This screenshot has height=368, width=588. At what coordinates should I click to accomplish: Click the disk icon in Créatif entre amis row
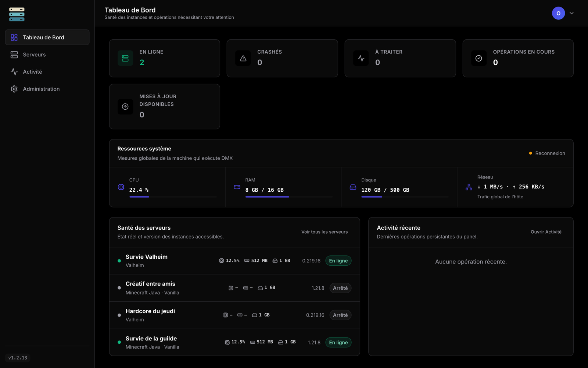click(260, 288)
